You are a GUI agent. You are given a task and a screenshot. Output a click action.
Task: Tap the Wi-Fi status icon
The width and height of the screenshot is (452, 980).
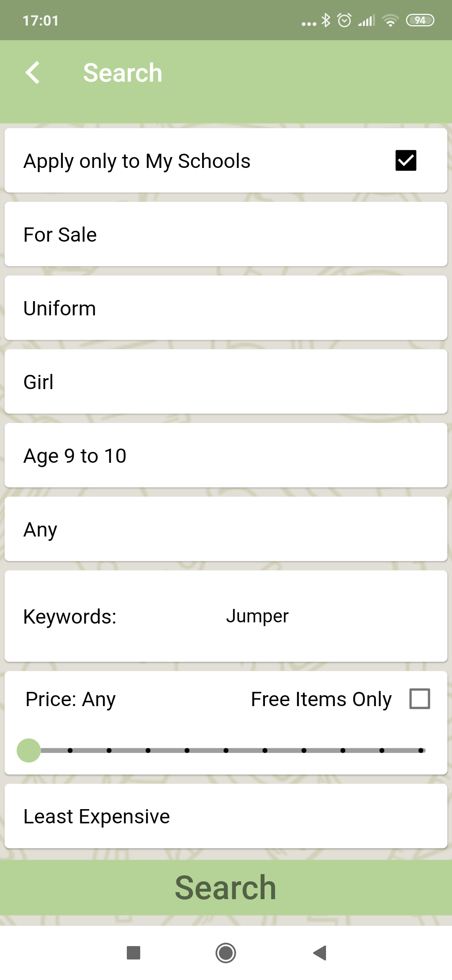(390, 20)
